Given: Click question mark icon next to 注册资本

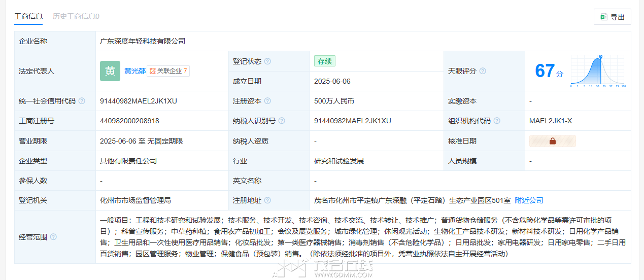Looking at the screenshot, I should (267, 101).
